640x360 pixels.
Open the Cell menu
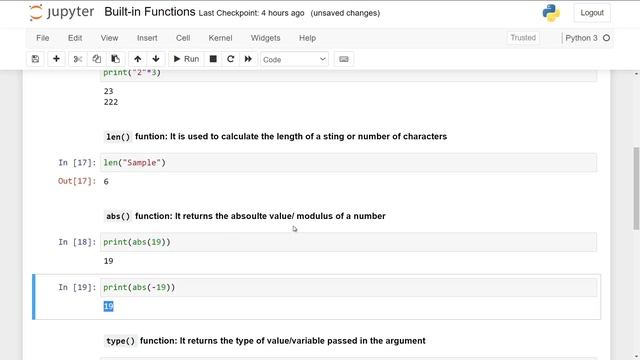(183, 38)
